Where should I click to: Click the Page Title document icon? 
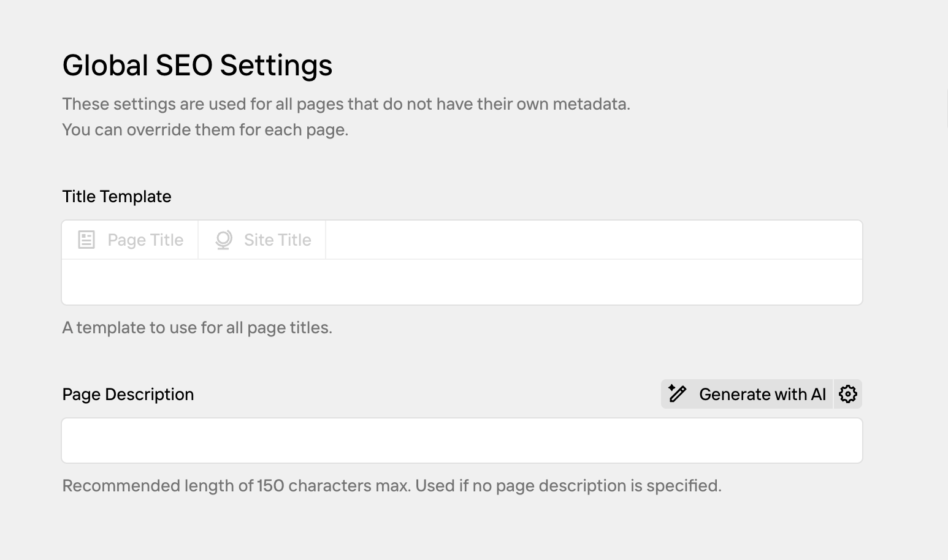86,240
